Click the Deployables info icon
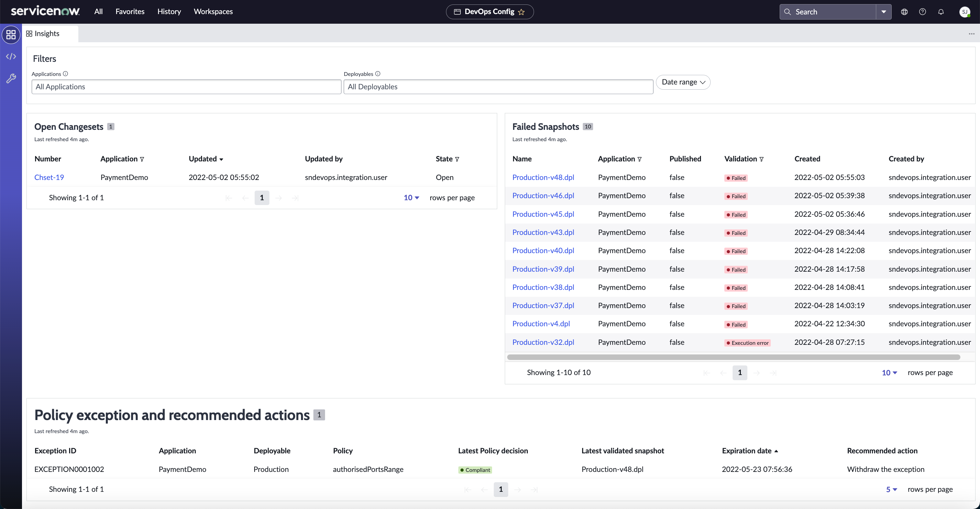 (378, 74)
